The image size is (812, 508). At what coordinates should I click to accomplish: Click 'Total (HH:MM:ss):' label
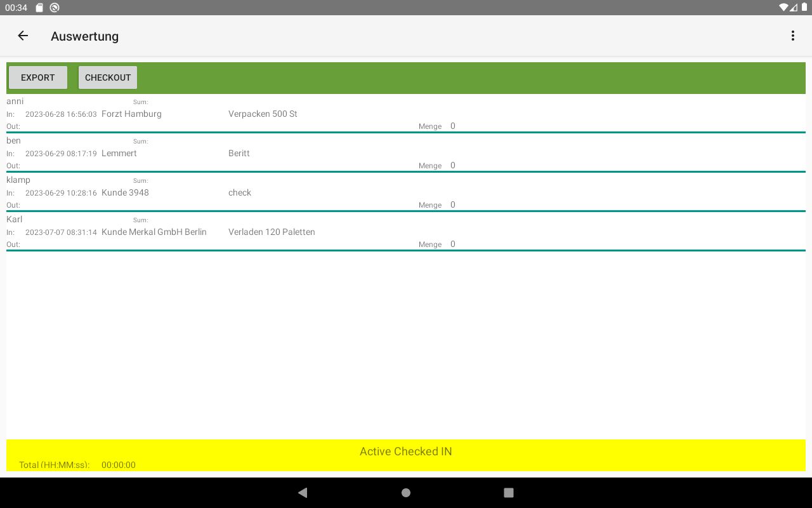[x=55, y=465]
